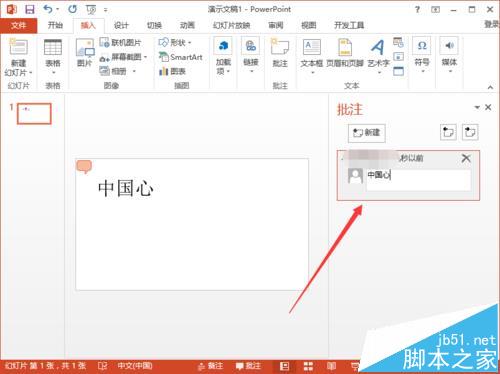The image size is (500, 374).
Task: Undo the last action
Action: pyautogui.click(x=48, y=9)
